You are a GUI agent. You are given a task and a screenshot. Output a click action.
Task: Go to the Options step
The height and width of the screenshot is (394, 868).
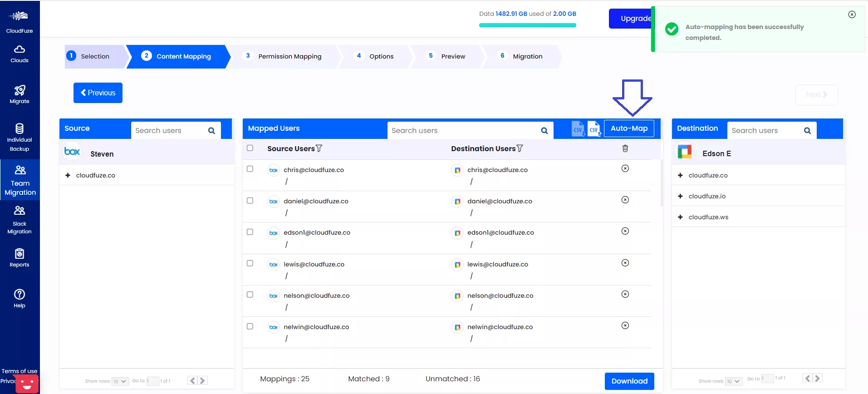[x=376, y=56]
